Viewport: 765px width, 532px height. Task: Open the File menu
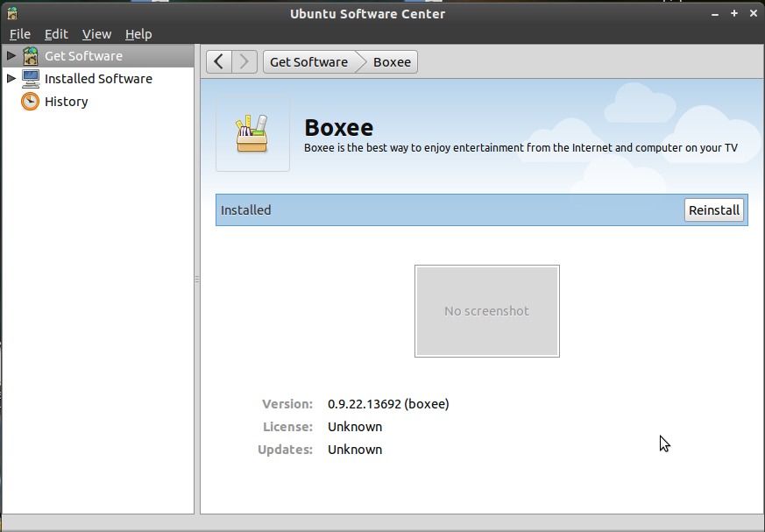(20, 34)
